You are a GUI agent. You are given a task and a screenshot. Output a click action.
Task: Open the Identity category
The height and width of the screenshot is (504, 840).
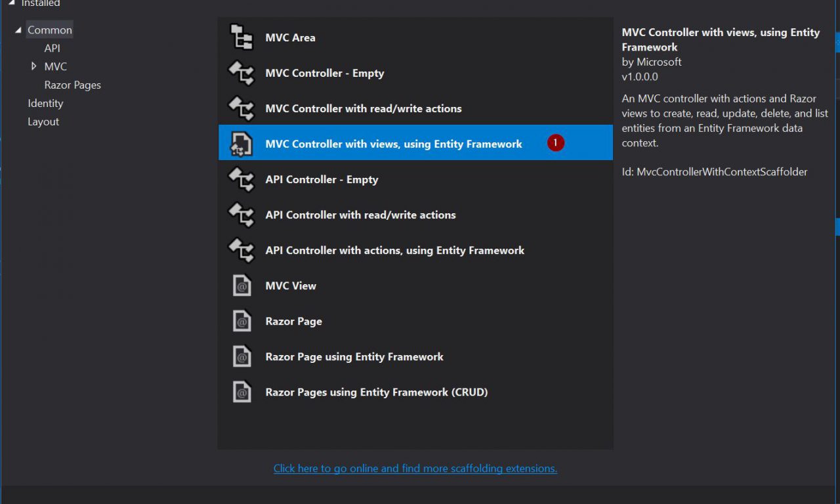pyautogui.click(x=45, y=103)
